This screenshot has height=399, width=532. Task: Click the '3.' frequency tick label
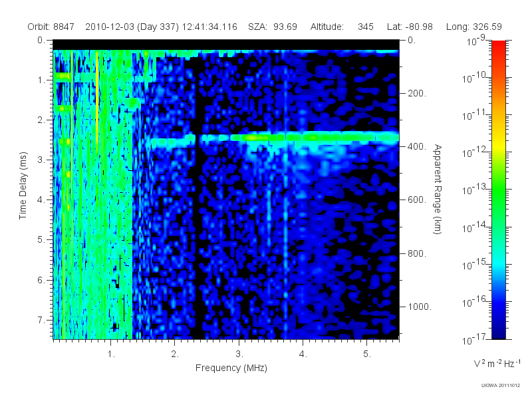(239, 354)
